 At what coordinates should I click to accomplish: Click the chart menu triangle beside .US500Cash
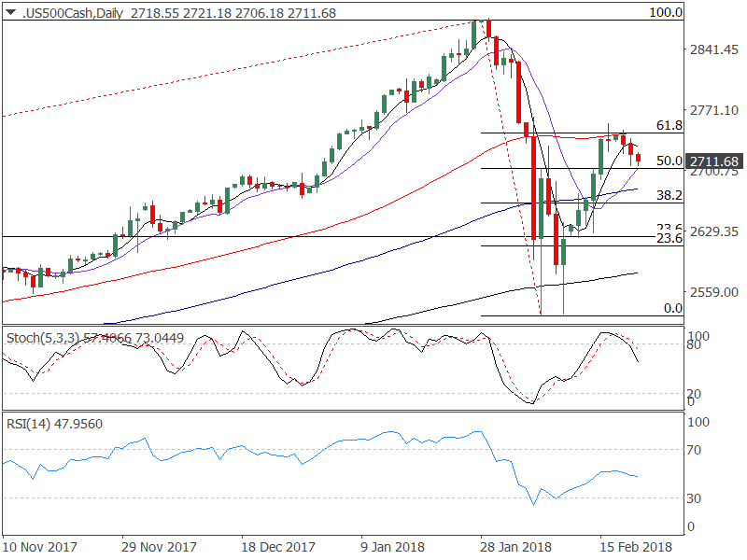coord(10,12)
